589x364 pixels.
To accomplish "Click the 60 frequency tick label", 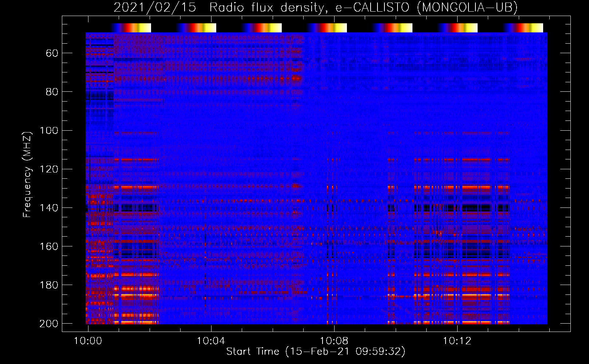I will (x=52, y=54).
